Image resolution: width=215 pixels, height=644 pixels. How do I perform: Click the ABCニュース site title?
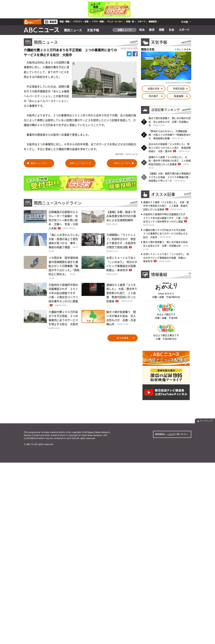click(42, 30)
